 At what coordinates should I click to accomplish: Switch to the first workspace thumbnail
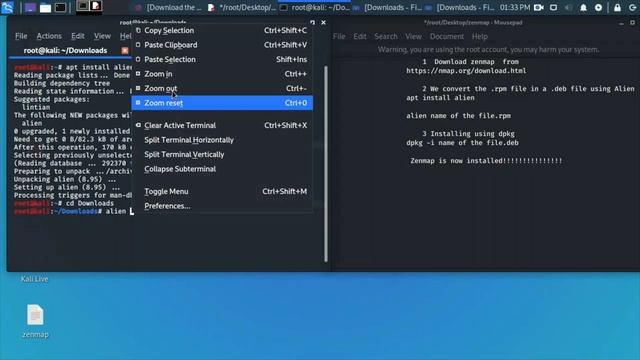pyautogui.click(x=82, y=6)
